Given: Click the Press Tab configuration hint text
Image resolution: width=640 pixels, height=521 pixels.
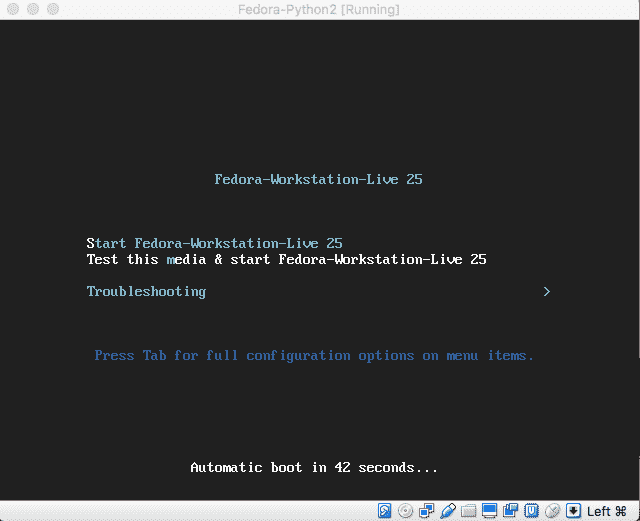Looking at the screenshot, I should point(314,356).
